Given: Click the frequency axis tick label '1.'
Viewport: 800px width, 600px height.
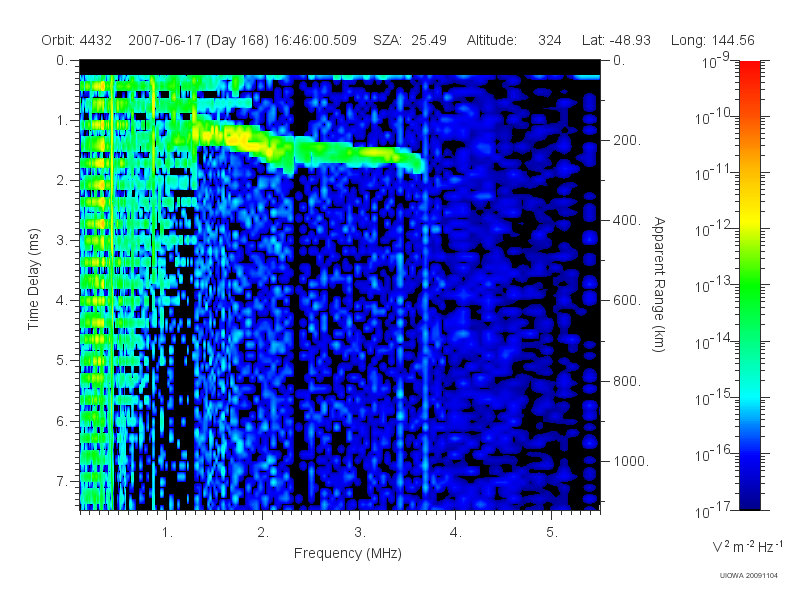Looking at the screenshot, I should (x=167, y=533).
